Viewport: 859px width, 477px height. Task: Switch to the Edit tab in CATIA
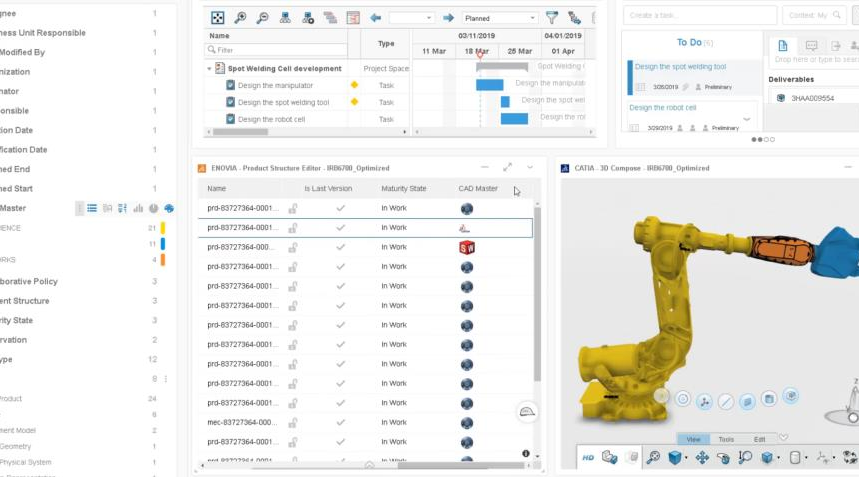point(759,439)
